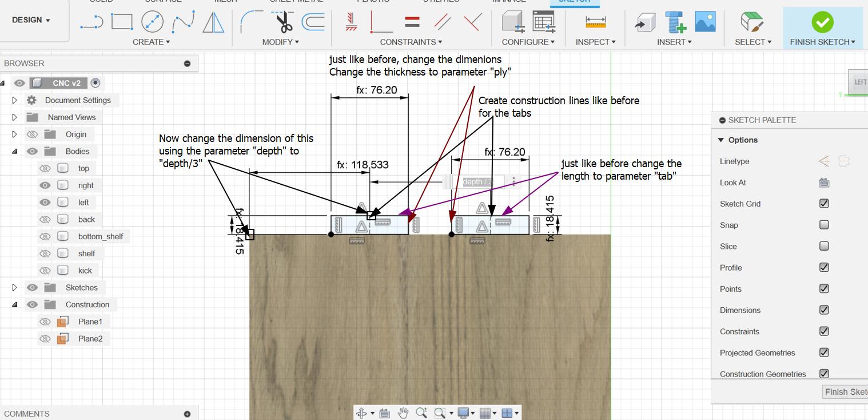Image resolution: width=868 pixels, height=420 pixels.
Task: Show the Plane1 via eye icon
Action: pos(45,322)
